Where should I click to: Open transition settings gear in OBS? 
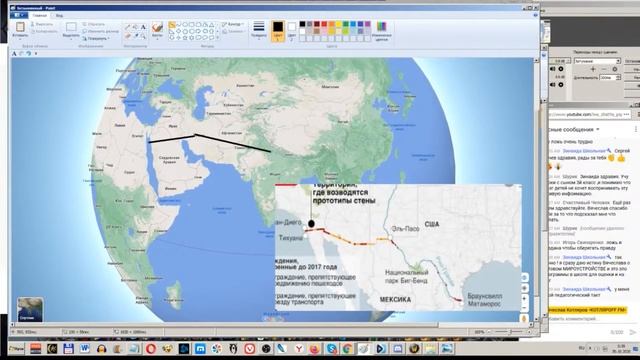point(615,69)
